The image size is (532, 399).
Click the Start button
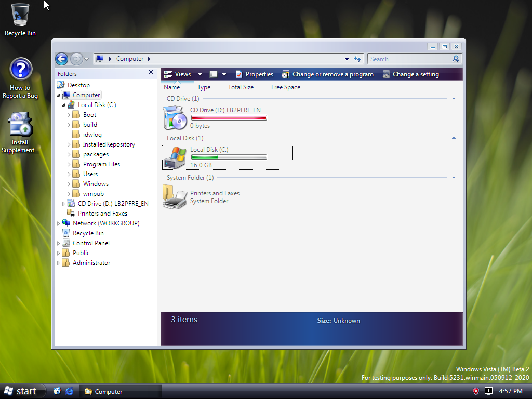21,391
